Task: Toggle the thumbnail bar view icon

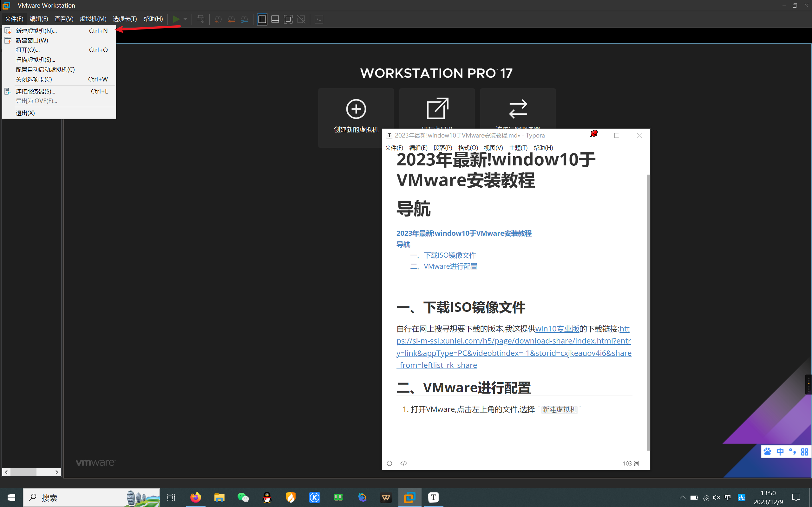Action: tap(275, 19)
